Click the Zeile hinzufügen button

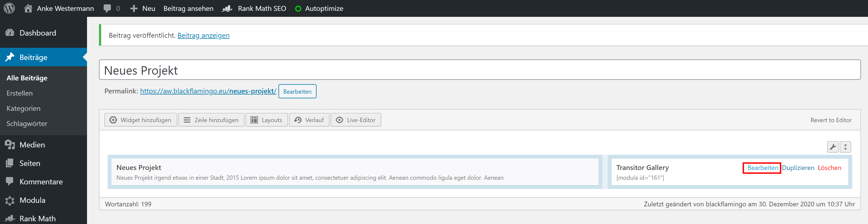point(211,120)
